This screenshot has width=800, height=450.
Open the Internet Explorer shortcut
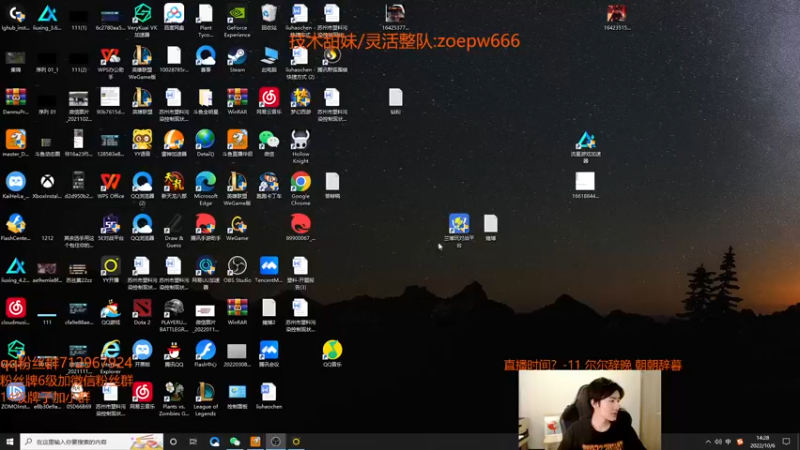[110, 357]
